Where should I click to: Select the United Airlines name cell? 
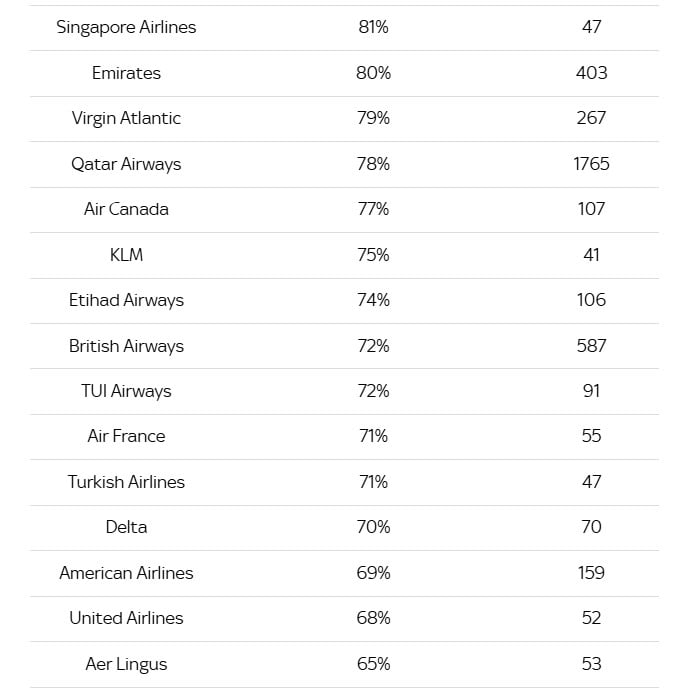point(126,618)
